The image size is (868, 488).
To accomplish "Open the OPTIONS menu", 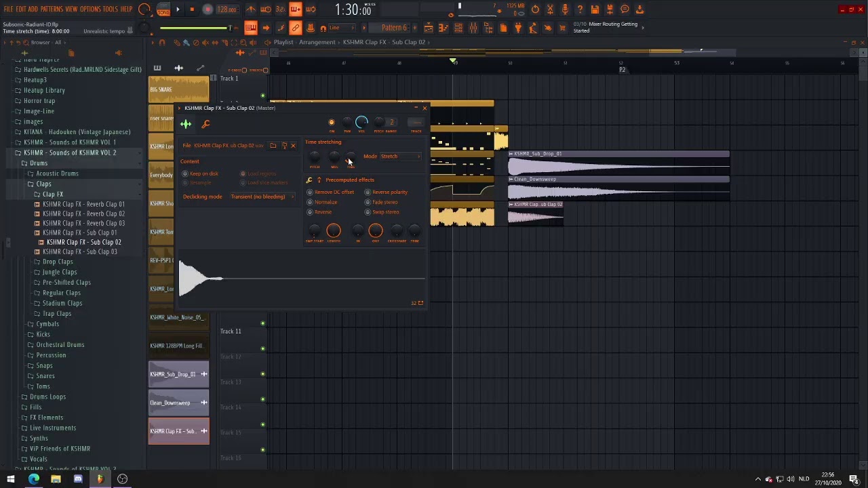I will (x=90, y=9).
